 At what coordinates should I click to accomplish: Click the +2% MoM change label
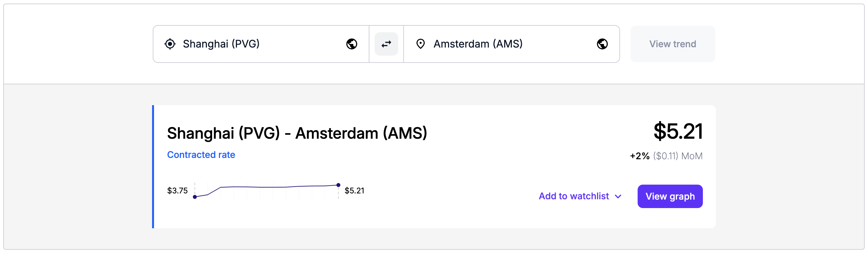click(666, 156)
